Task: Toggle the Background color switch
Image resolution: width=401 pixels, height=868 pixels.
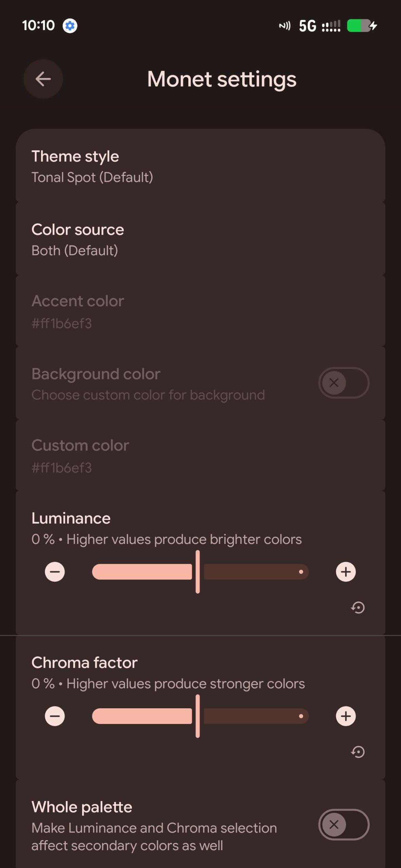Action: coord(343,383)
